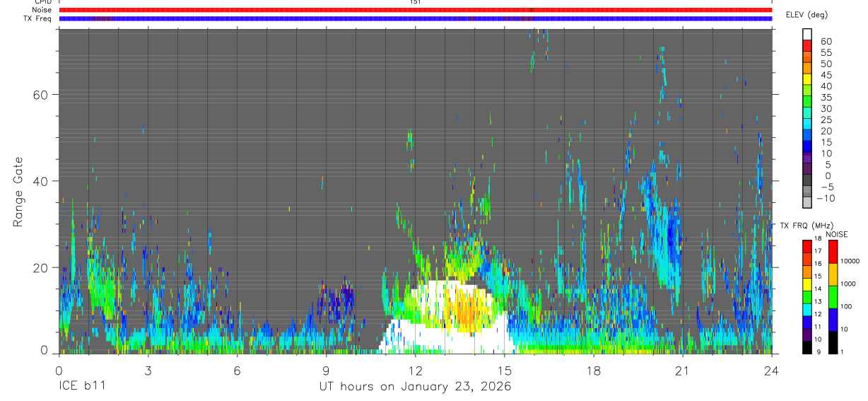Click the red segment of ELEV colorbar

(x=807, y=45)
